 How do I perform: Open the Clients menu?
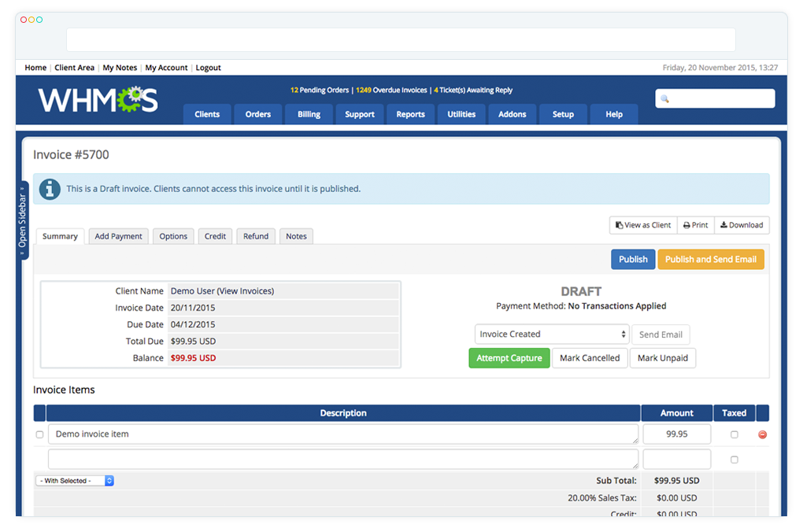207,114
